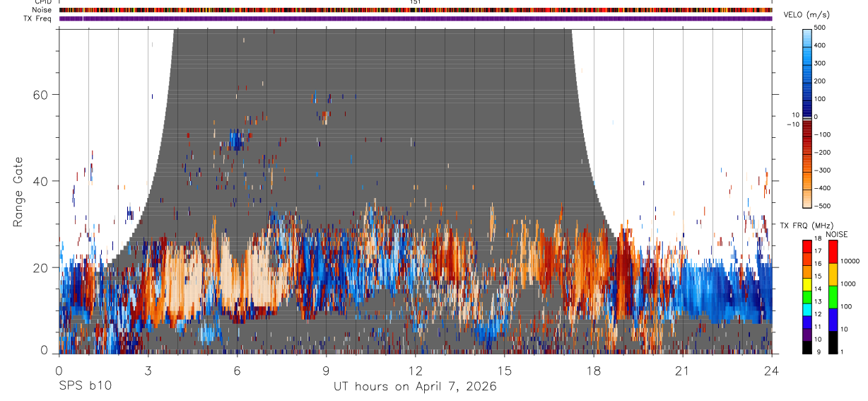Click the range gate tick label 40
Viewport: 868px width, 401px height.
pos(42,181)
